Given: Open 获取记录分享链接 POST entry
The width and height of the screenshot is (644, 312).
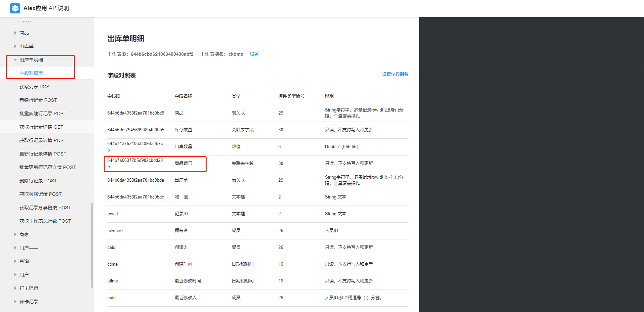Looking at the screenshot, I should (45, 208).
